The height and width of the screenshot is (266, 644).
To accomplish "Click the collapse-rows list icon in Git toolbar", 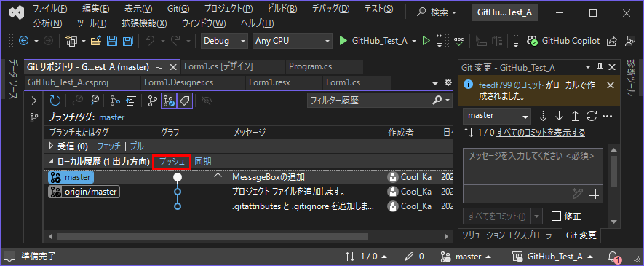I will (x=130, y=100).
